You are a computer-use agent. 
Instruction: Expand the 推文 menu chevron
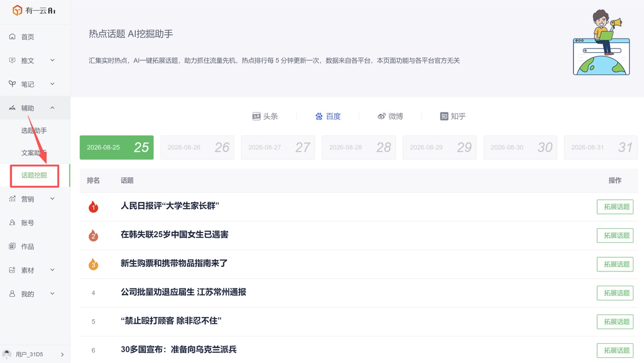pyautogui.click(x=52, y=60)
